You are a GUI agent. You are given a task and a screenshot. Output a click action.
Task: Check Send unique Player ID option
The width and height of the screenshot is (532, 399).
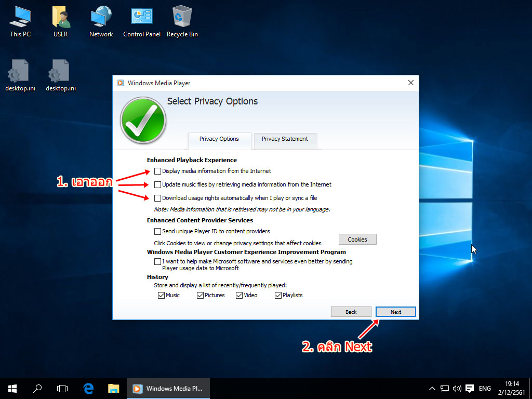(158, 231)
